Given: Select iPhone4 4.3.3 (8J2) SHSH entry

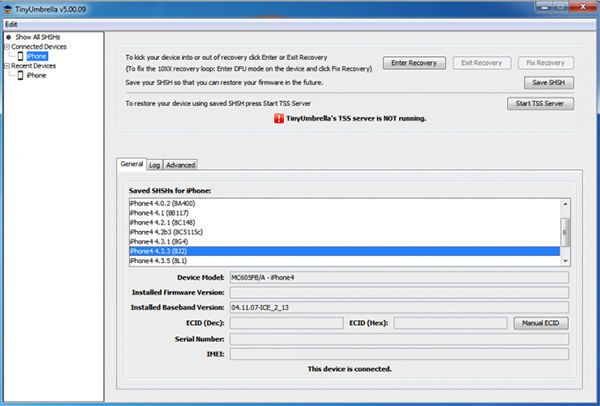Looking at the screenshot, I should 344,251.
